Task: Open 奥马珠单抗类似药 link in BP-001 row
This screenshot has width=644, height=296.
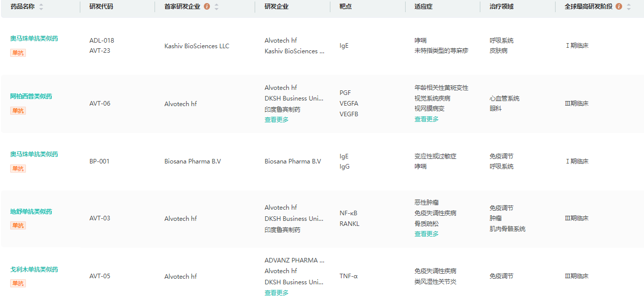Action: point(34,154)
